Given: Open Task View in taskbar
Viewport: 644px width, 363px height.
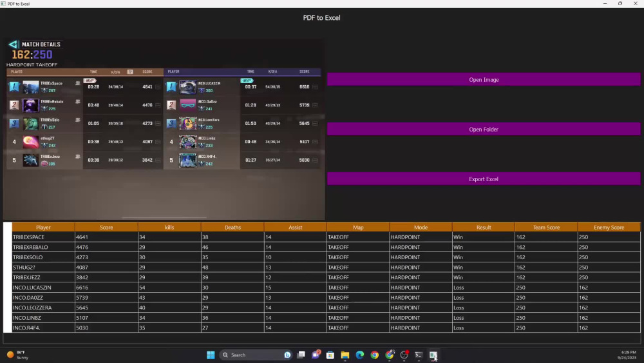Looking at the screenshot, I should [x=301, y=355].
